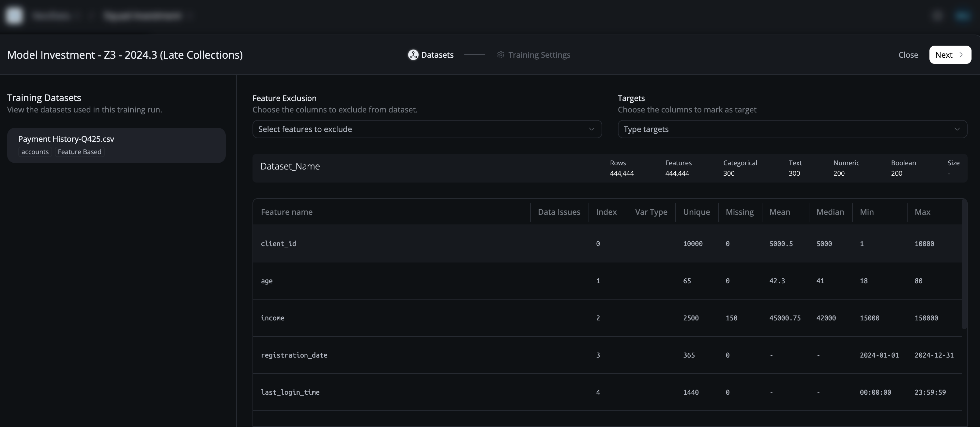Screen dimensions: 980x427
Task: Click the Feature Exclusion chevron arrow
Action: click(591, 129)
